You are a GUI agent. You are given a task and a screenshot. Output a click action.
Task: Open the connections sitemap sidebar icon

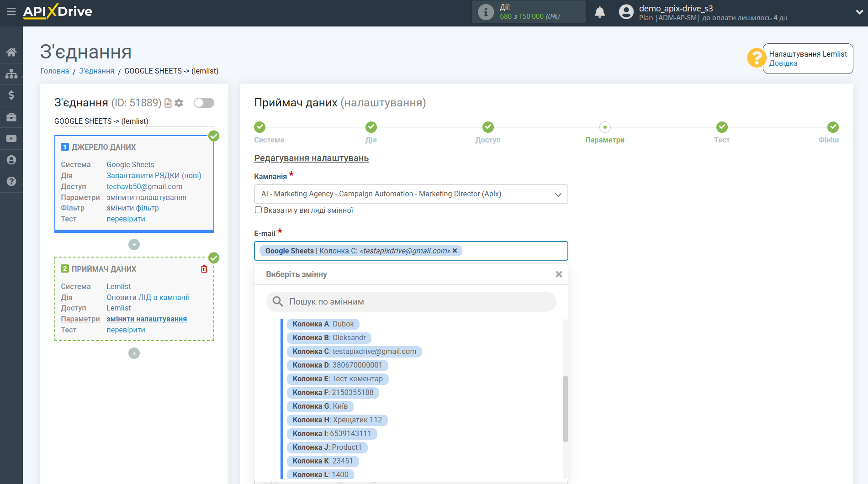(x=11, y=74)
